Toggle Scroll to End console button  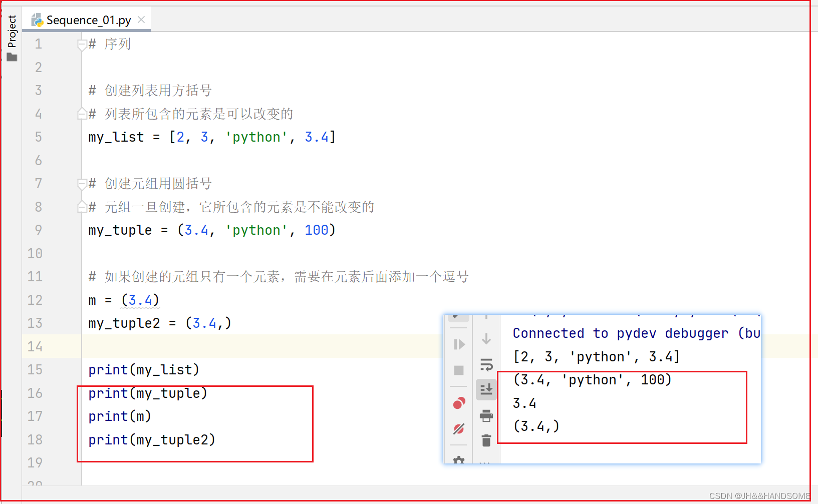pyautogui.click(x=486, y=389)
